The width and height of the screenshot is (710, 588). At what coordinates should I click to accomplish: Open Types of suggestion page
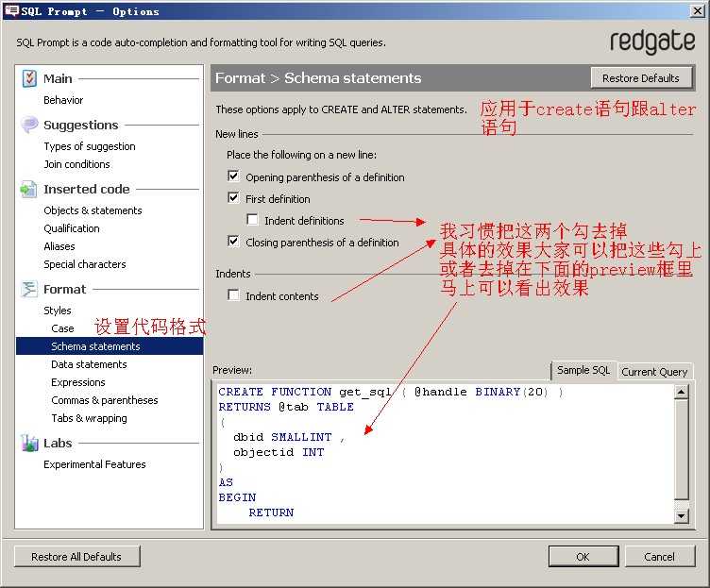tap(90, 146)
